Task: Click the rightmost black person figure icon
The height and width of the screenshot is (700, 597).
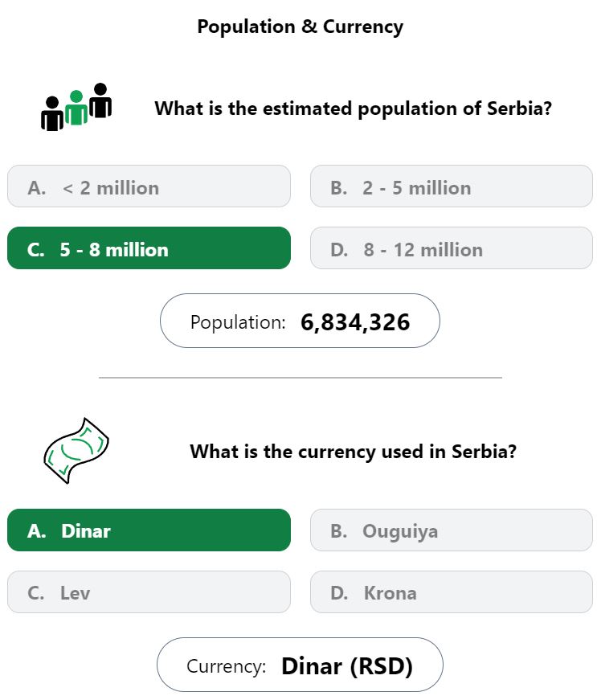Action: coord(100,100)
